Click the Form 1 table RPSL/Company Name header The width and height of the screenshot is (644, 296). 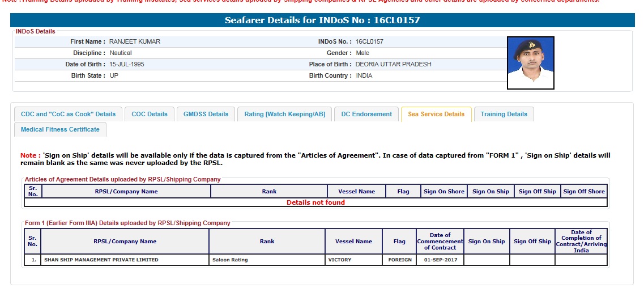[125, 242]
